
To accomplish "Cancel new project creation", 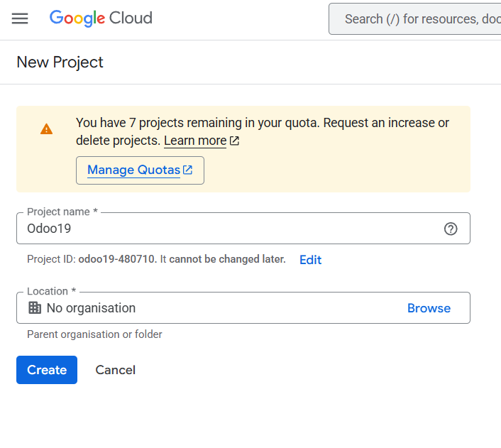I will 116,370.
